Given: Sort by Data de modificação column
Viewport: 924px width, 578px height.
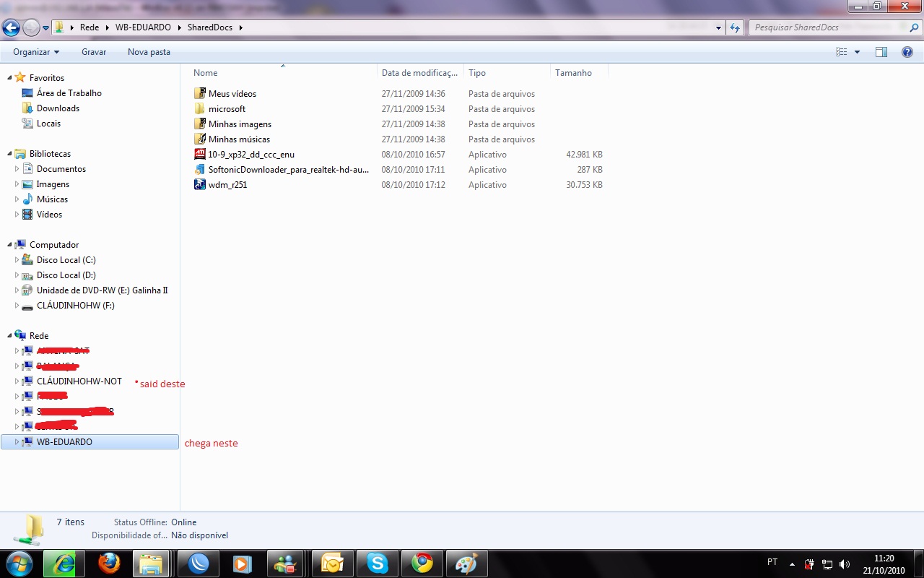Looking at the screenshot, I should [420, 73].
